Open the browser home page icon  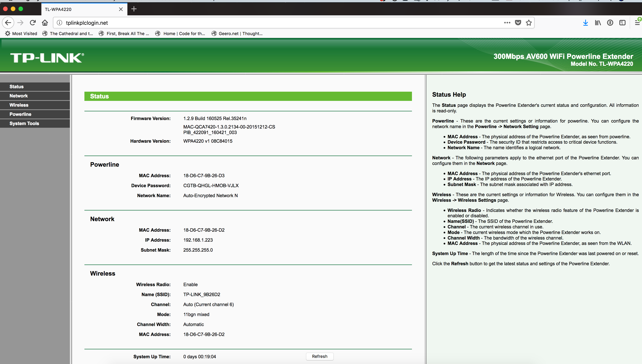[45, 23]
